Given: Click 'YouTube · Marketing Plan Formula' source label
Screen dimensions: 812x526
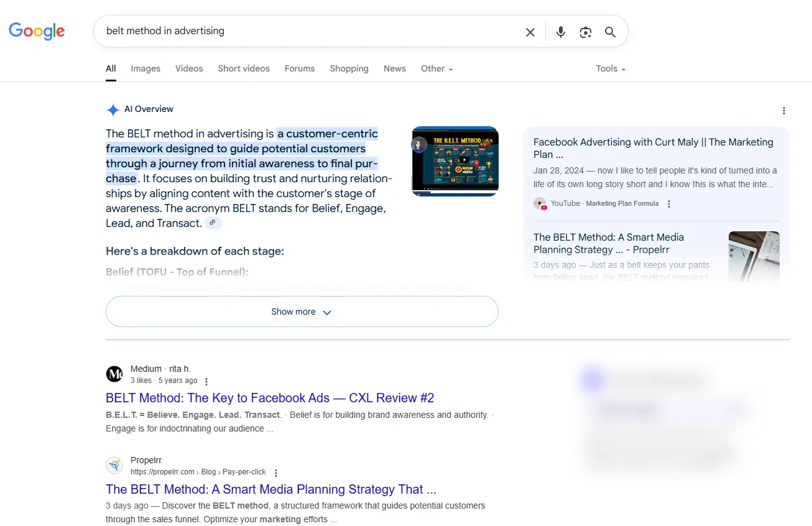Looking at the screenshot, I should pos(604,203).
